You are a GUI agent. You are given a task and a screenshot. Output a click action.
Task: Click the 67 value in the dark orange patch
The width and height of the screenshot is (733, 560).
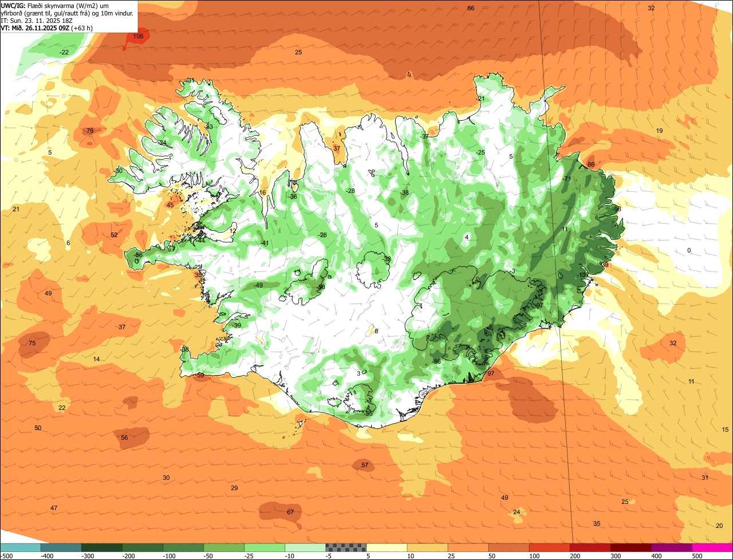290,511
